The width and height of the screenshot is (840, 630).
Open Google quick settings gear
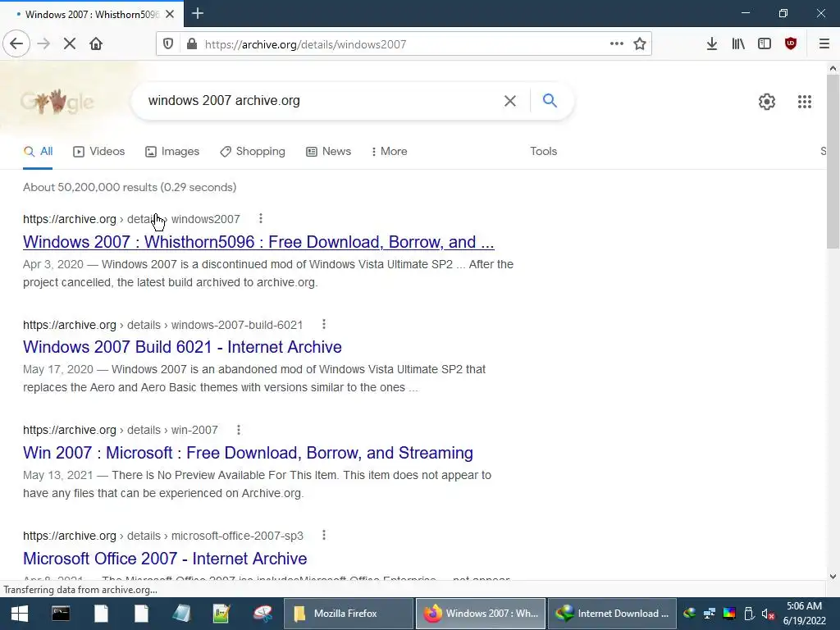tap(767, 101)
